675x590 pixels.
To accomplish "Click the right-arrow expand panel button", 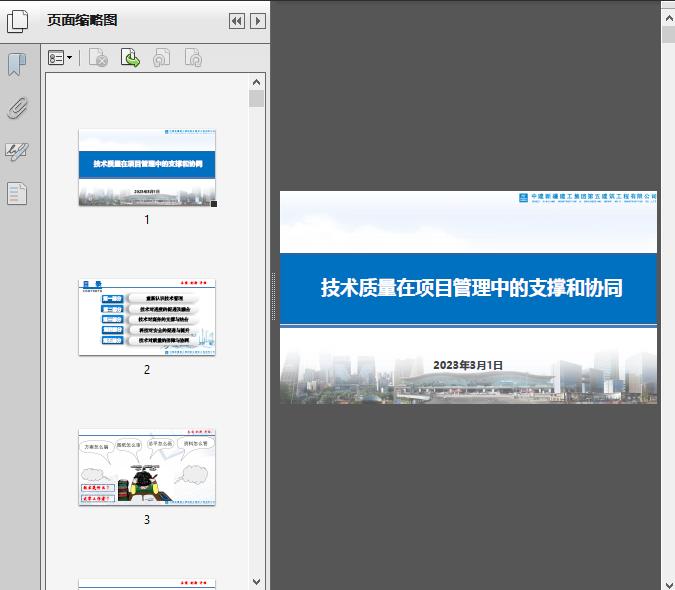I will click(258, 21).
